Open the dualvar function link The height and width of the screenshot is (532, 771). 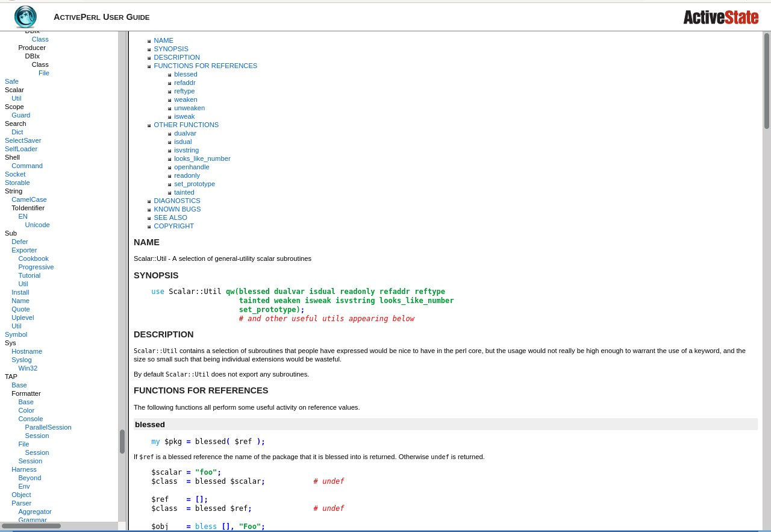click(x=185, y=133)
